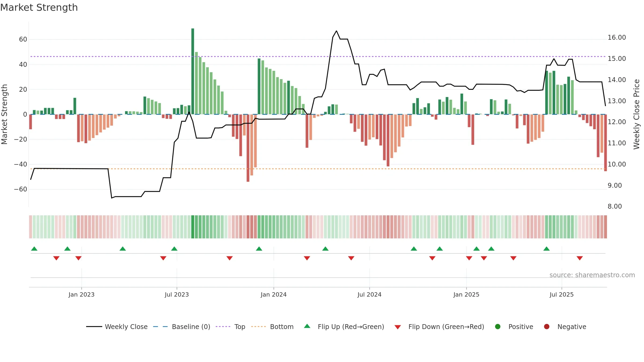Click the Market Strength chart title
644x362 pixels.
[39, 8]
